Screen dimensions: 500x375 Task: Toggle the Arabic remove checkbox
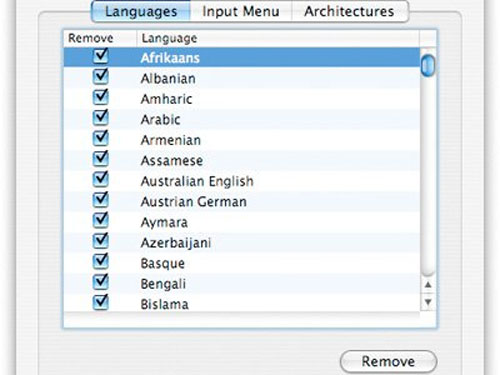click(x=100, y=117)
